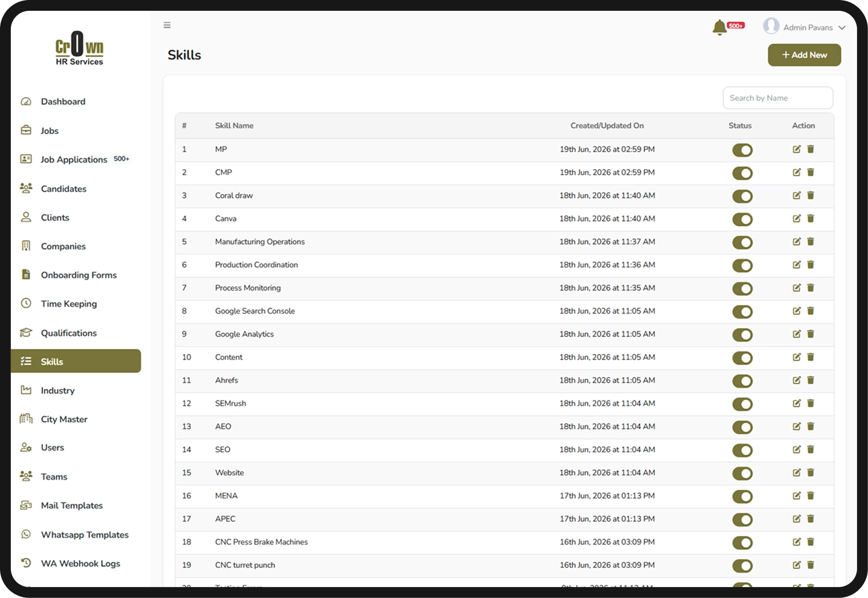This screenshot has height=598, width=868.
Task: Turn off the status toggle for SEO
Action: (x=742, y=451)
